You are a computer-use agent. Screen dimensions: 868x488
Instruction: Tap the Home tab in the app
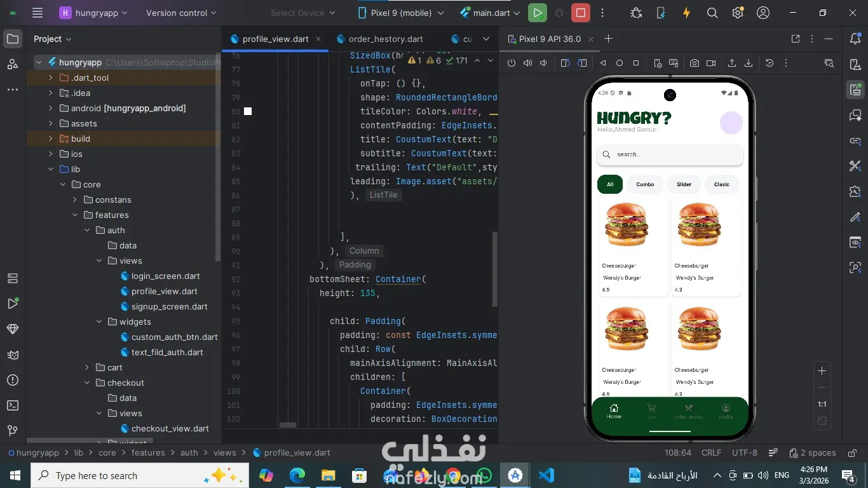coord(614,411)
